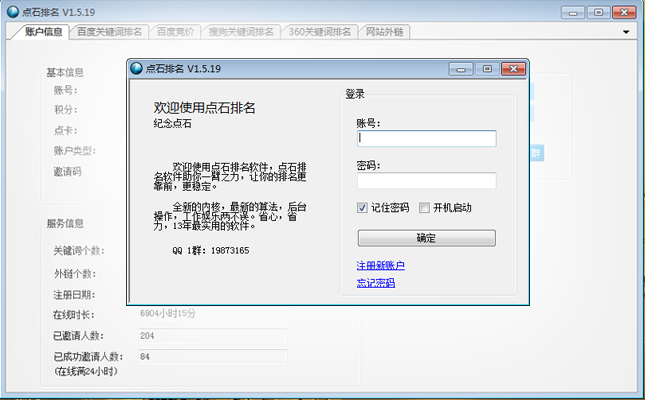645x400 pixels.
Task: Open the 百度关键词排名 tab
Action: coord(109,32)
